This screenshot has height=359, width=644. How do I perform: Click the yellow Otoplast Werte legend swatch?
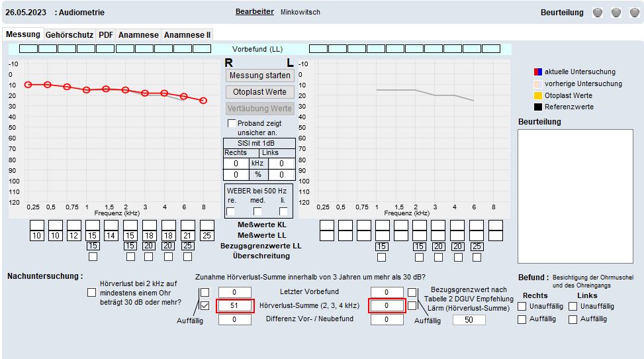click(537, 95)
